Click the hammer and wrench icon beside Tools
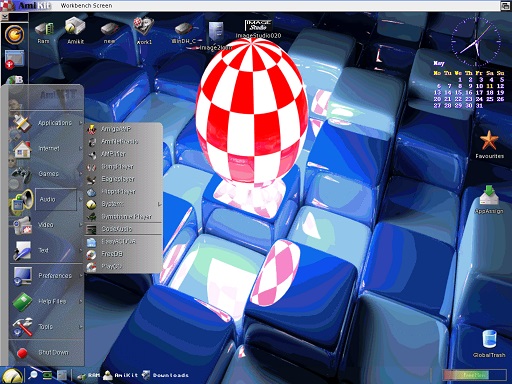Screen dimensions: 512x384 (x=22, y=327)
